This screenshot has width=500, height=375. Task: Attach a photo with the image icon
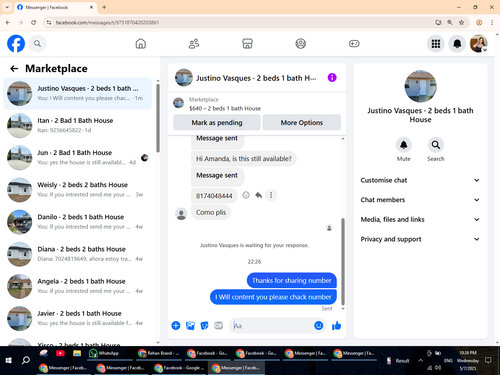pyautogui.click(x=190, y=326)
